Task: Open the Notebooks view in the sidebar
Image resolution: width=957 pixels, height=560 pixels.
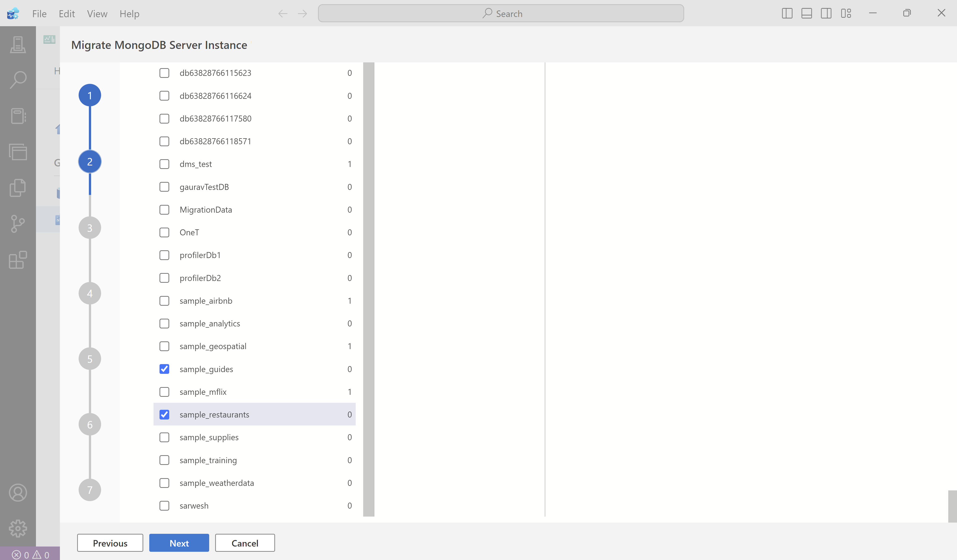Action: click(x=17, y=116)
